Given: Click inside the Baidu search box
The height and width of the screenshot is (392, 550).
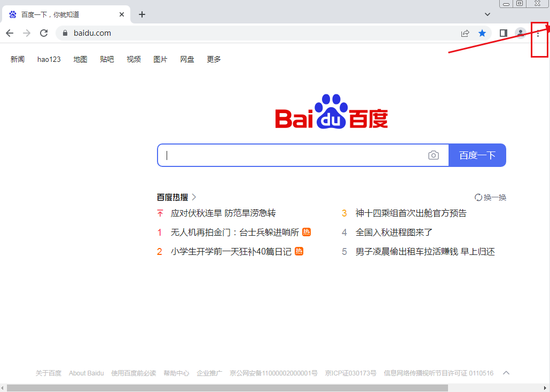Looking at the screenshot, I should pyautogui.click(x=294, y=155).
